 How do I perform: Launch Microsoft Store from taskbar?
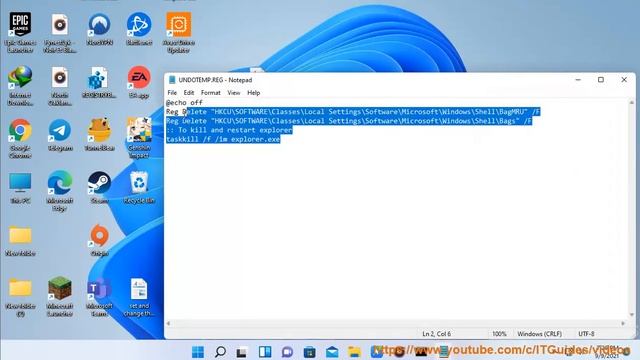[309, 351]
